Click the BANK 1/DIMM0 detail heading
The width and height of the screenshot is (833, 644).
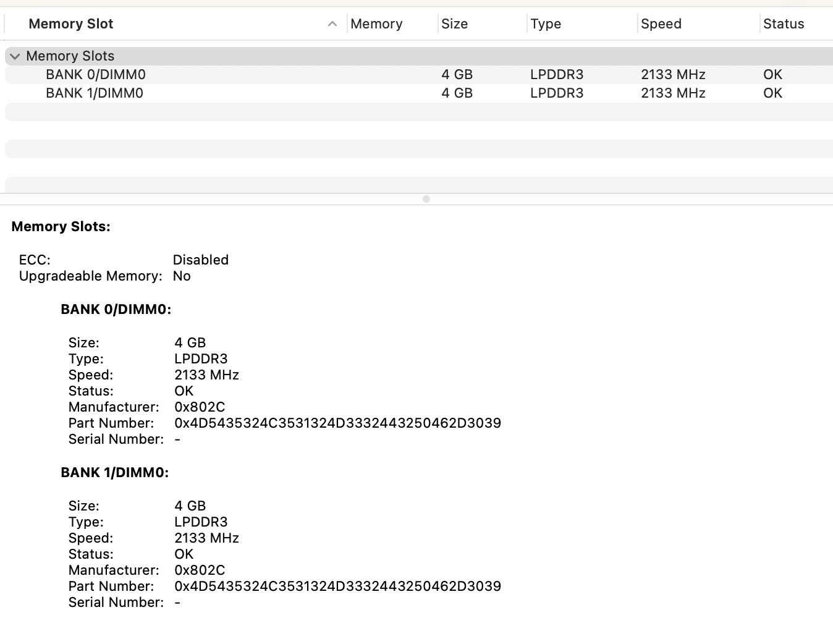click(x=115, y=473)
